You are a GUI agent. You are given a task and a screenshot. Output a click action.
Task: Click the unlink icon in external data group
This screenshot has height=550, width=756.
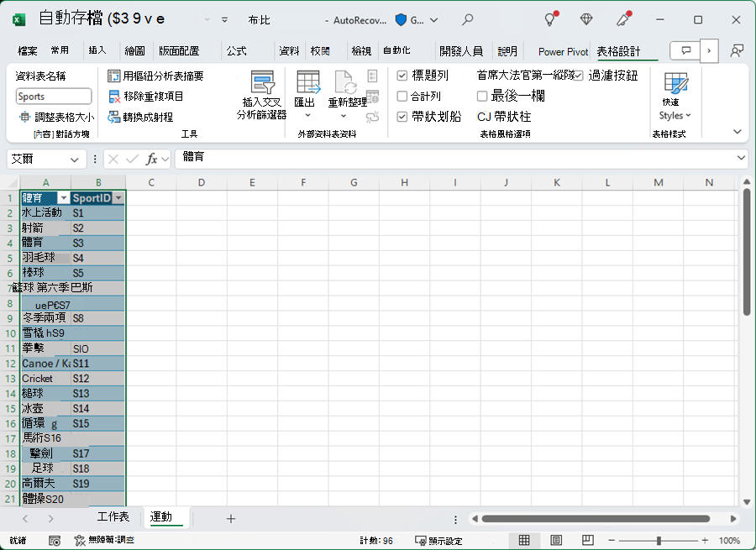372,117
